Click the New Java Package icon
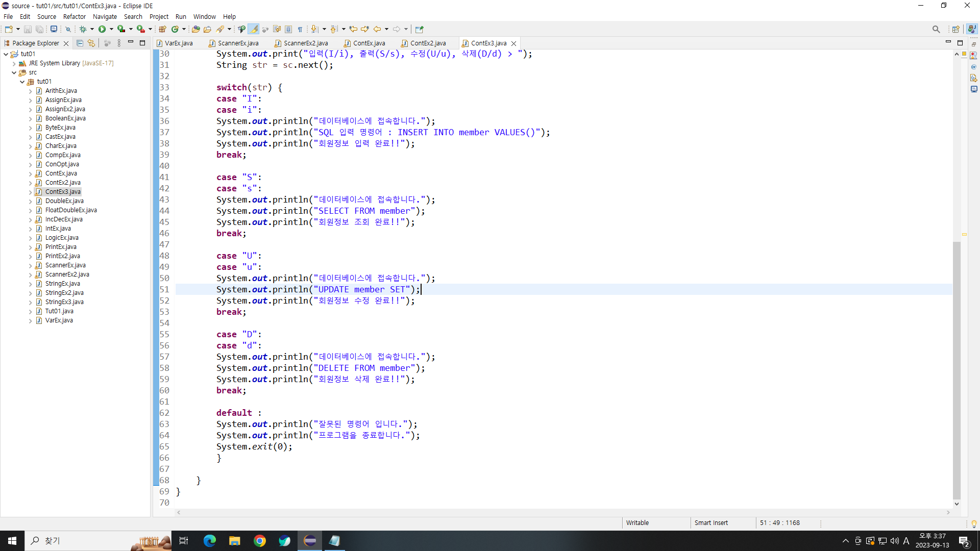This screenshot has width=980, height=551. [162, 29]
